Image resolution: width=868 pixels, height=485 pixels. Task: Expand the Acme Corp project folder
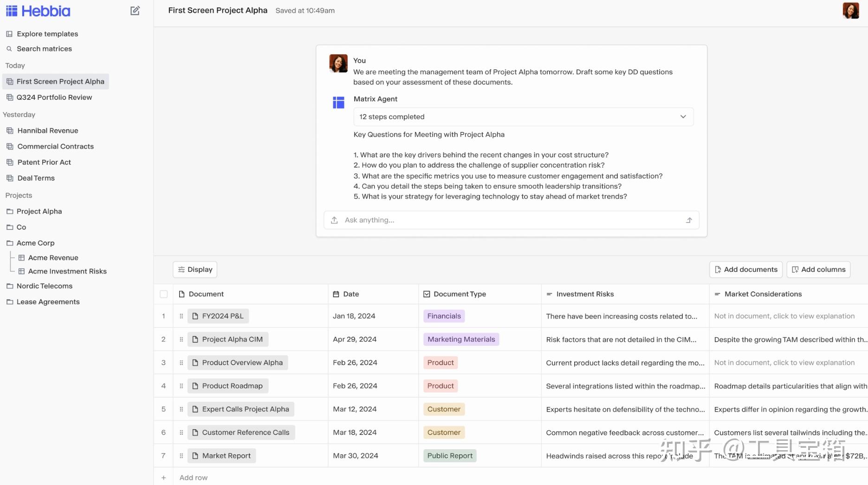tap(35, 243)
